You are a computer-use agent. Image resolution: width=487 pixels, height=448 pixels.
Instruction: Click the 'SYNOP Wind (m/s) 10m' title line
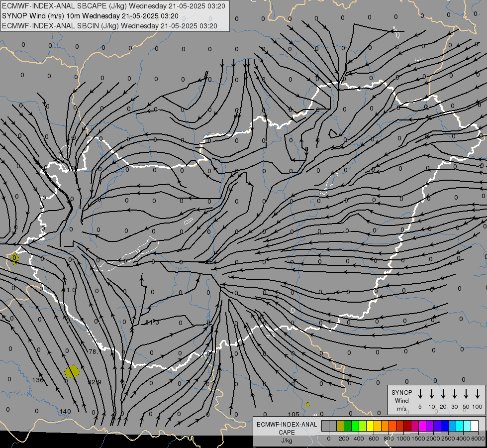91,16
